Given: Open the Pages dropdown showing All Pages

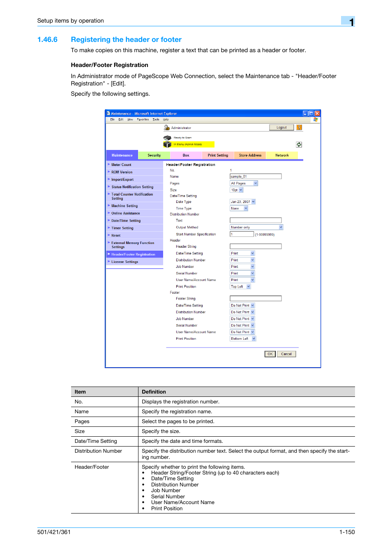Looking at the screenshot, I should pyautogui.click(x=244, y=183).
